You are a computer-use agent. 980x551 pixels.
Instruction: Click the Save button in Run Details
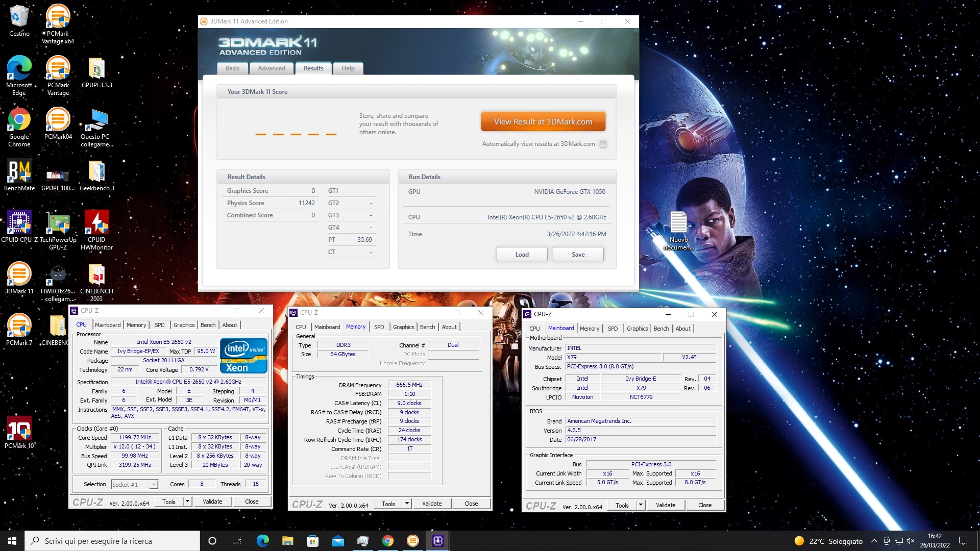[578, 254]
